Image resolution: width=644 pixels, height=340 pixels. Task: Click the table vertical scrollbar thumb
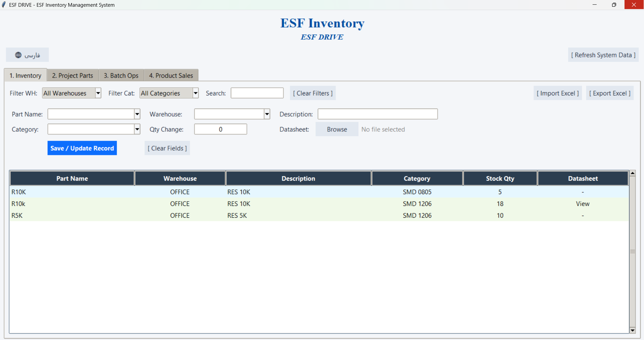tap(633, 251)
